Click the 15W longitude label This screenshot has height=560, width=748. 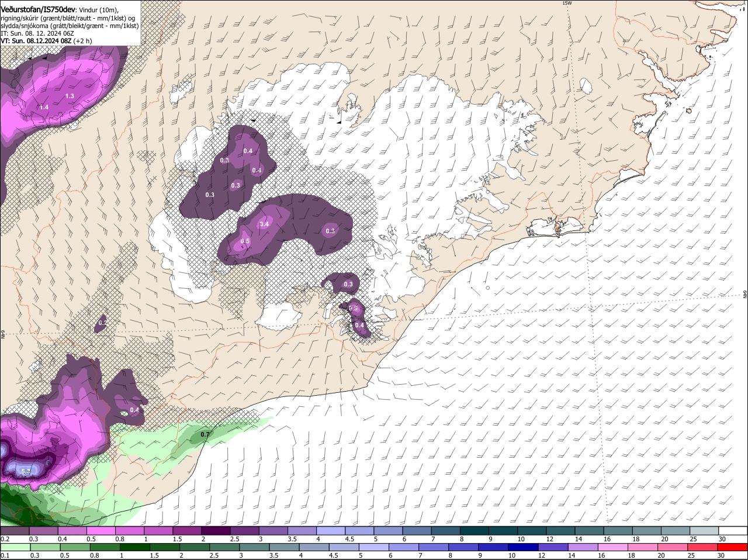click(x=566, y=4)
